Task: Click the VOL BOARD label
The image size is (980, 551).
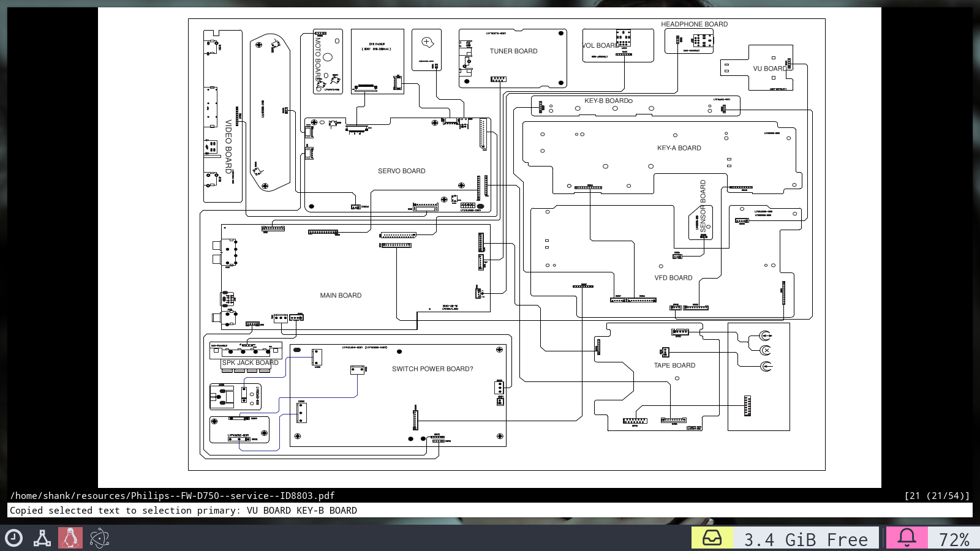Action: tap(600, 46)
